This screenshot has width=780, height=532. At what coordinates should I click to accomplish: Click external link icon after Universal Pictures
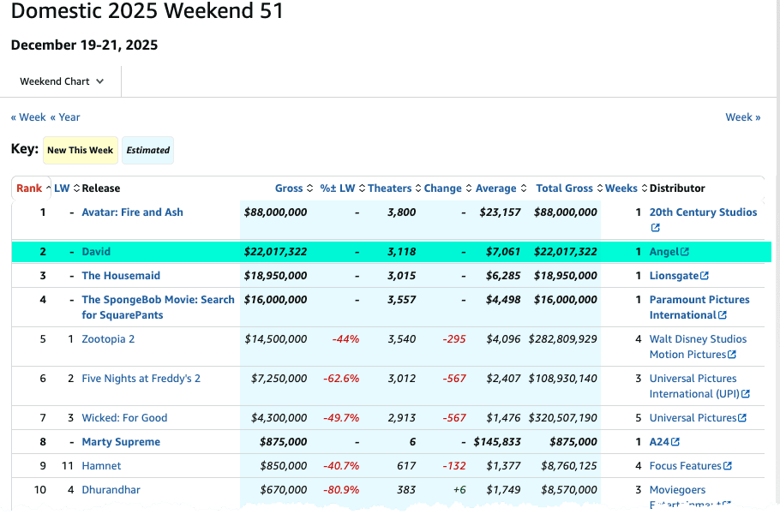click(x=742, y=418)
